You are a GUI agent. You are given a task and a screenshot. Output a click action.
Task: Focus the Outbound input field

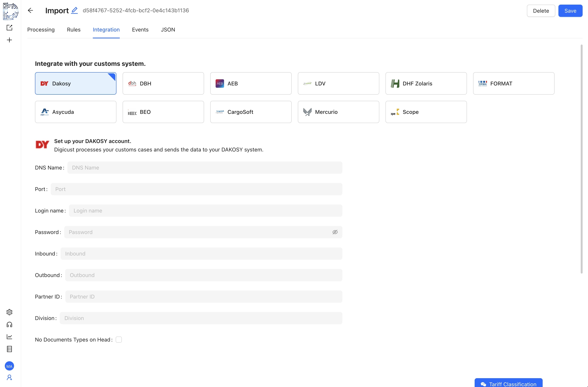pos(204,275)
